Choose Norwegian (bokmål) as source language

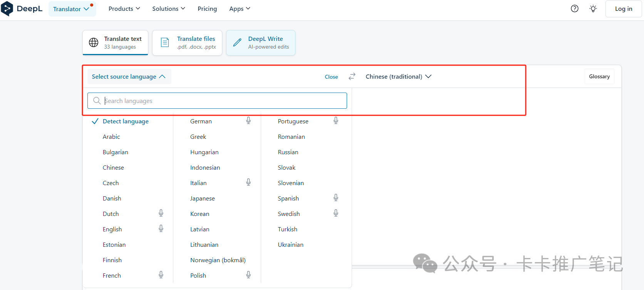(x=218, y=260)
